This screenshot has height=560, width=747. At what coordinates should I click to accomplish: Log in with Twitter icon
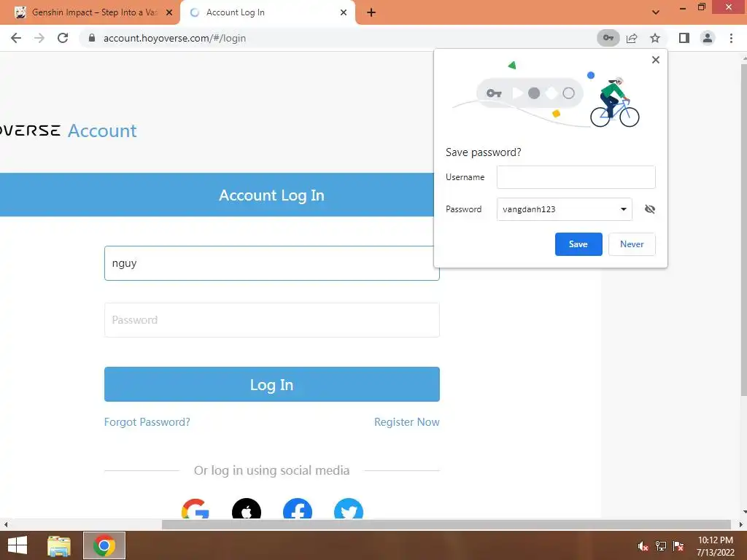pyautogui.click(x=349, y=510)
